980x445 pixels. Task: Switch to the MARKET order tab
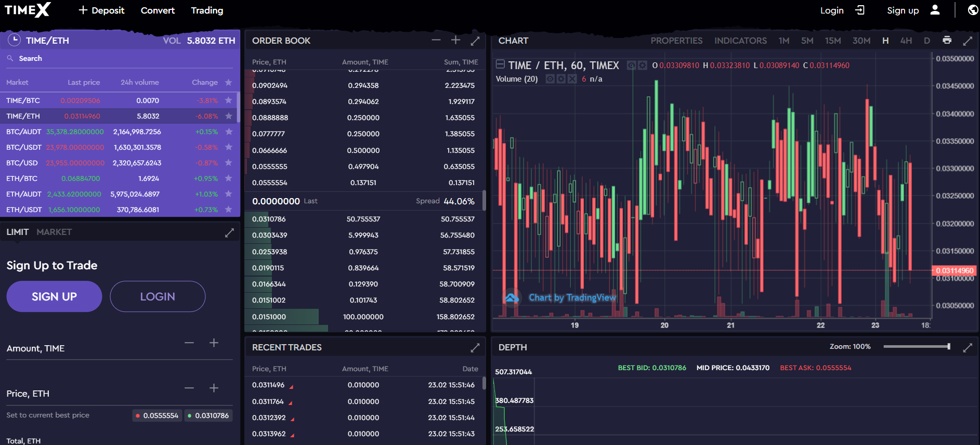(54, 232)
